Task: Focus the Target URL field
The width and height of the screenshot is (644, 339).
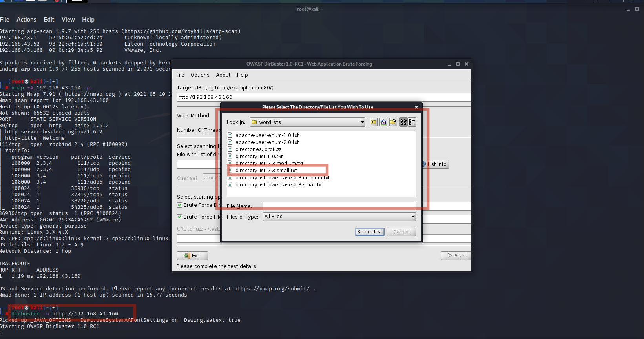Action: tap(324, 97)
